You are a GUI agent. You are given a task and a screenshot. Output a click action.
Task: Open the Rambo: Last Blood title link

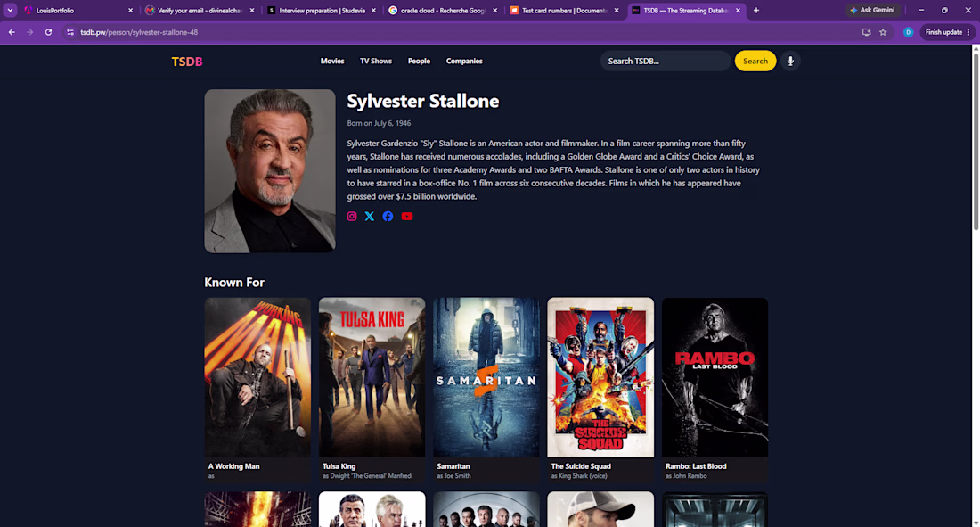pos(695,466)
